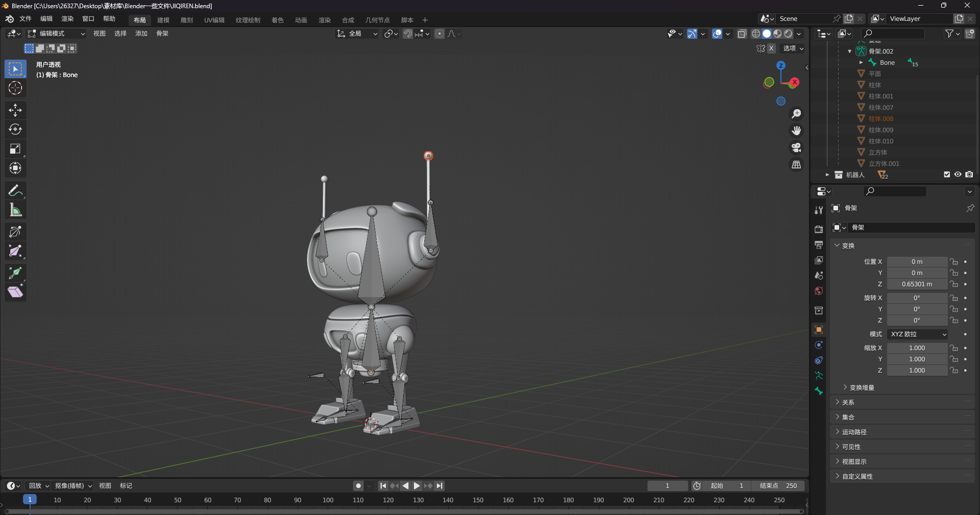980x515 pixels.
Task: Expand the 关系 panel
Action: (901, 402)
